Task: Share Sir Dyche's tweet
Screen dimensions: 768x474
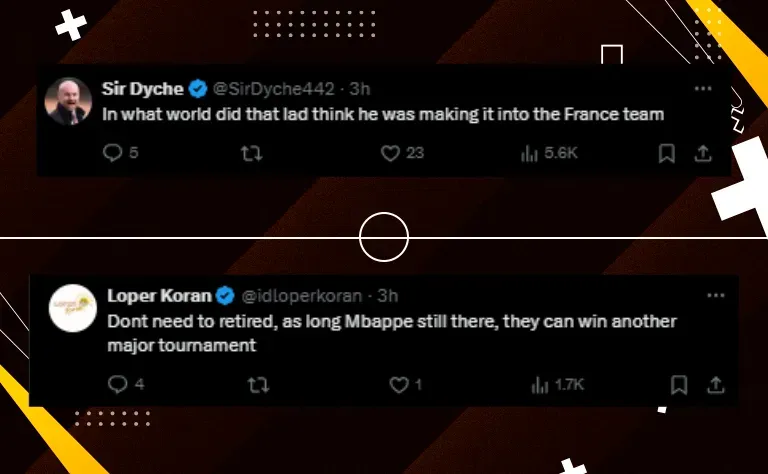Action: click(x=703, y=153)
